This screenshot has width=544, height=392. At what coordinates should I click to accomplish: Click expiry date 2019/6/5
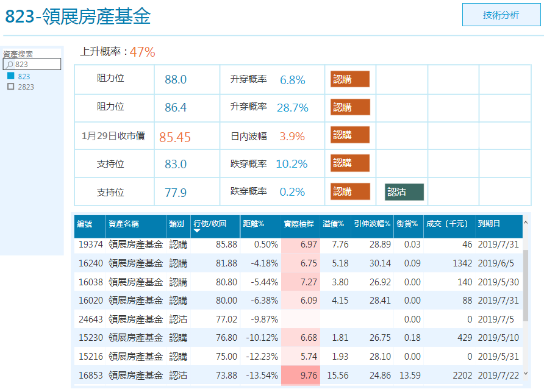496,263
